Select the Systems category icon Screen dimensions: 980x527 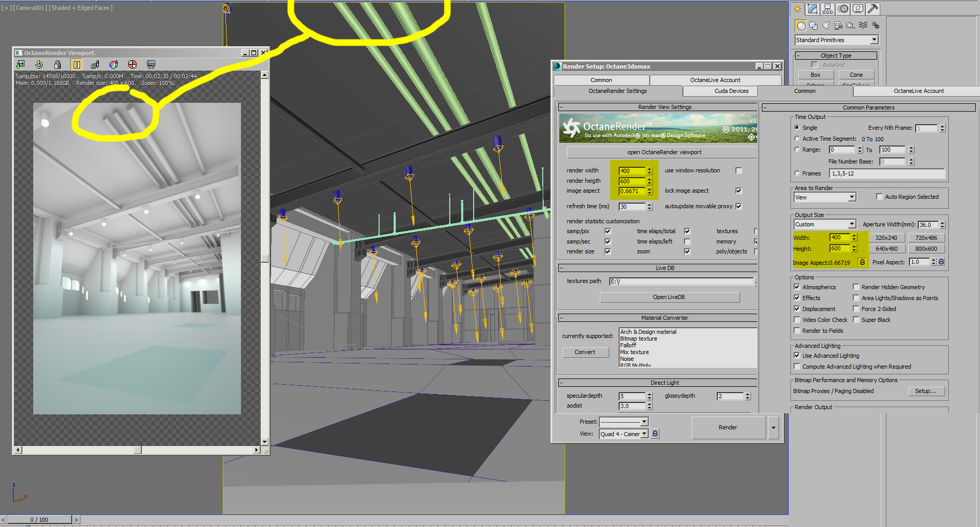876,25
